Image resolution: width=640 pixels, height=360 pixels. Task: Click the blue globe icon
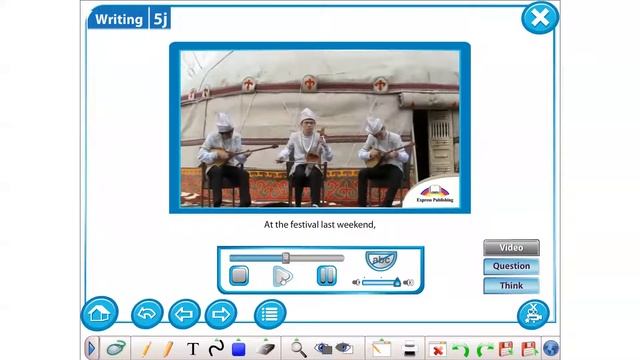tap(551, 349)
